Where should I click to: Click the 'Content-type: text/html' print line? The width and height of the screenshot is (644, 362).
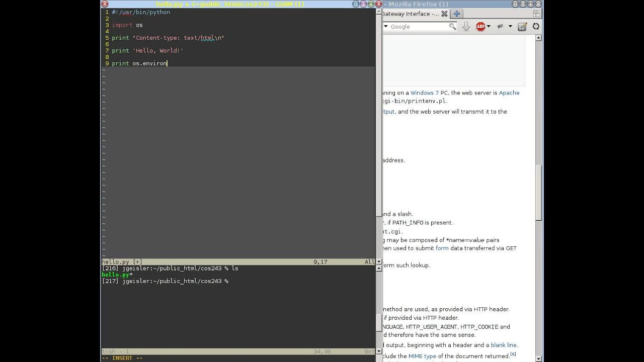[168, 38]
